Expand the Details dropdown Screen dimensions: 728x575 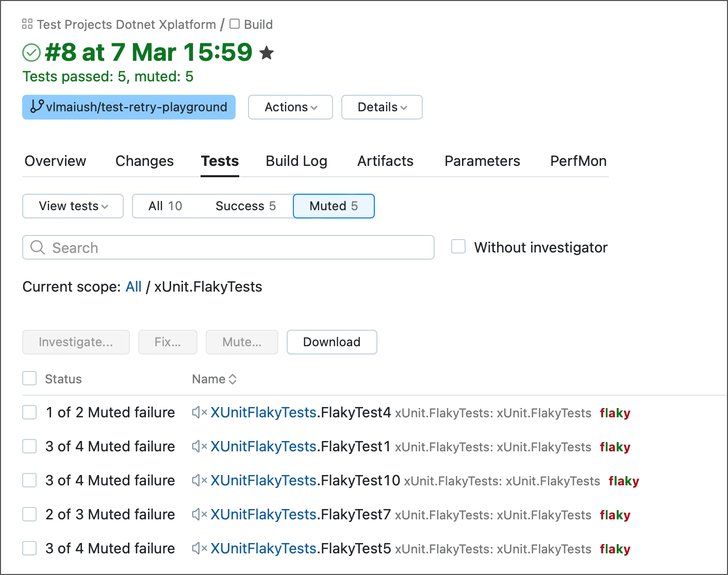point(382,107)
